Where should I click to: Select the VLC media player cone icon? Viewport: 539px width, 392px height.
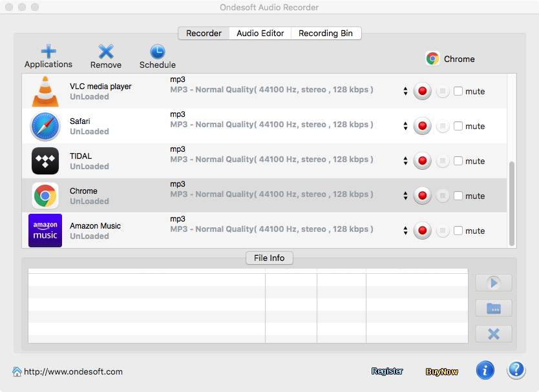pyautogui.click(x=45, y=92)
